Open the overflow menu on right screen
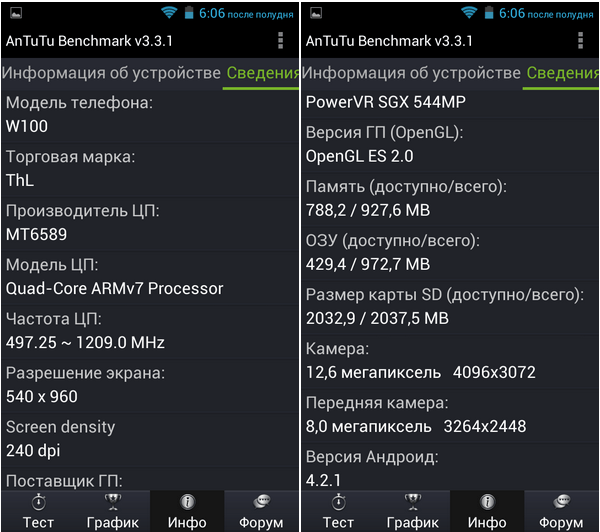The height and width of the screenshot is (532, 600). 580,41
